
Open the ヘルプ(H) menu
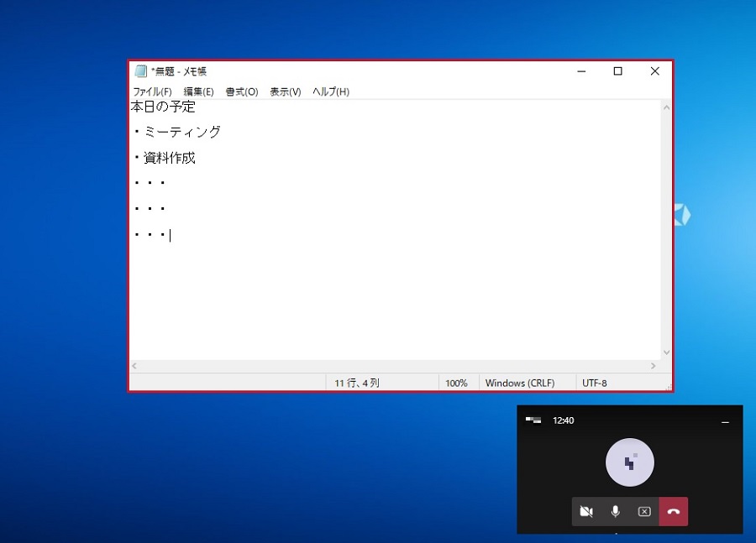[330, 91]
